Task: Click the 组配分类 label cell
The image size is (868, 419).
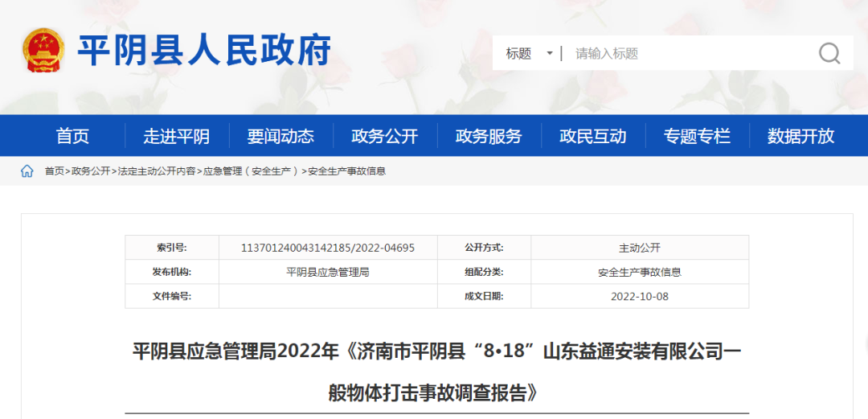Action: 485,272
